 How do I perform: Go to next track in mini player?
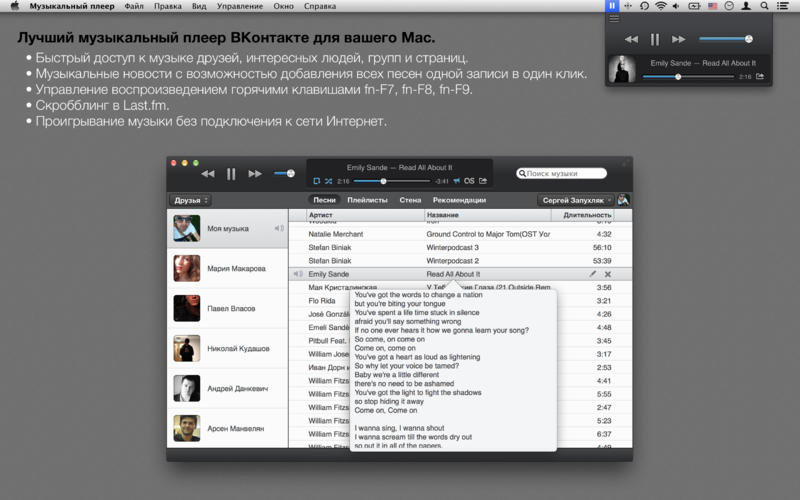click(678, 39)
